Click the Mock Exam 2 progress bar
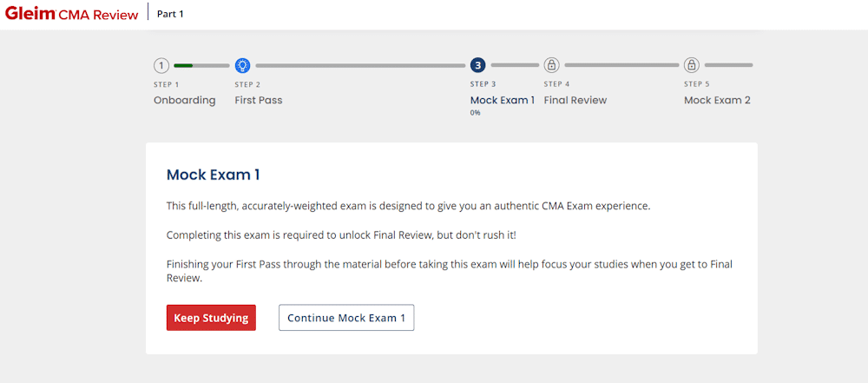The image size is (868, 383). pos(728,65)
